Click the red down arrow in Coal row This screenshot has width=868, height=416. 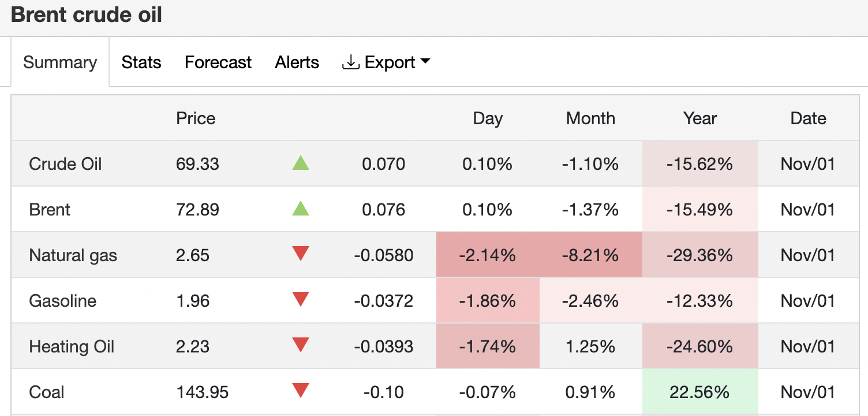(x=301, y=391)
